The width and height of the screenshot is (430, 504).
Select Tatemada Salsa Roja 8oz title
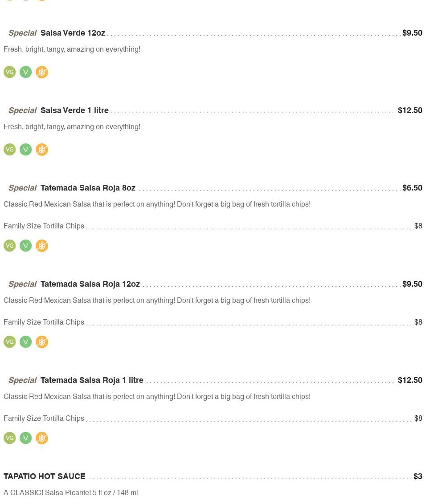[x=88, y=188]
